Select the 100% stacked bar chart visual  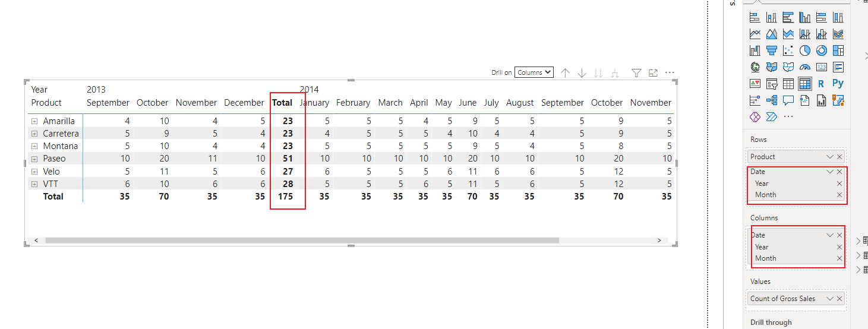click(x=822, y=18)
